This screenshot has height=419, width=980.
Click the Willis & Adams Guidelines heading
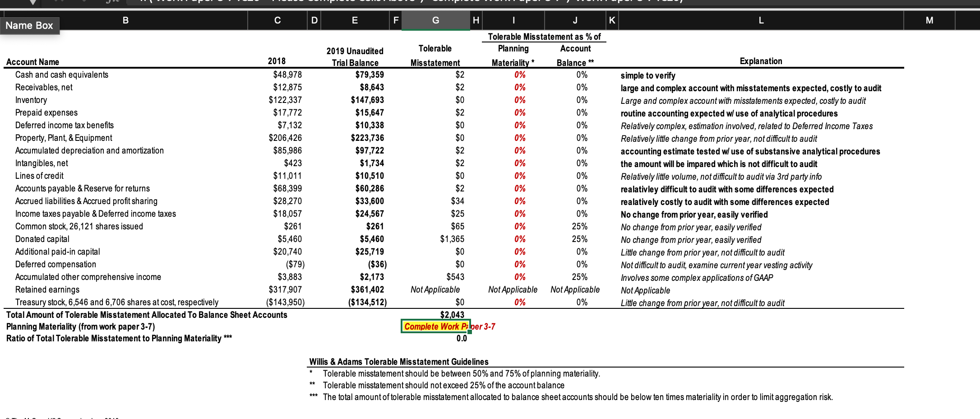click(399, 361)
